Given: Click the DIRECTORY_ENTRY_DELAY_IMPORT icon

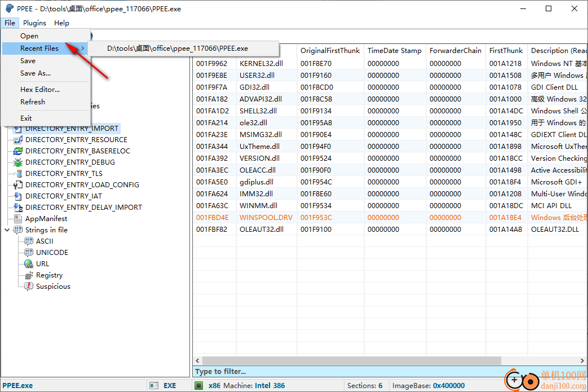Looking at the screenshot, I should click(x=18, y=208).
